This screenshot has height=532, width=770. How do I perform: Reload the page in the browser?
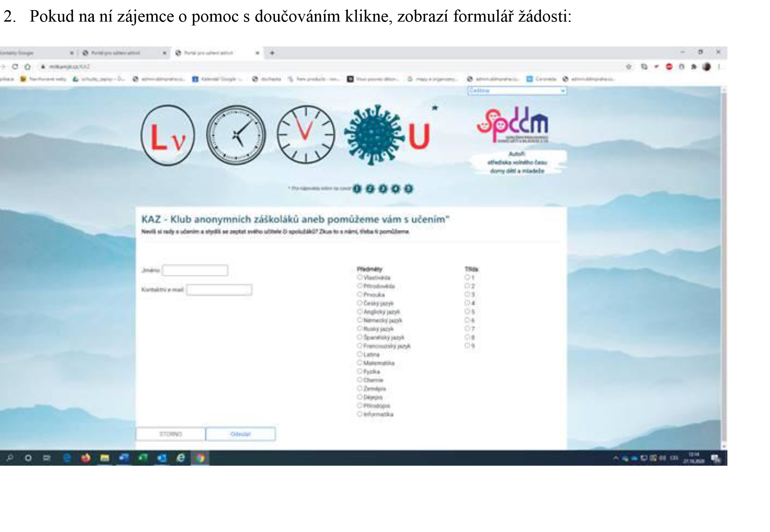(x=15, y=67)
